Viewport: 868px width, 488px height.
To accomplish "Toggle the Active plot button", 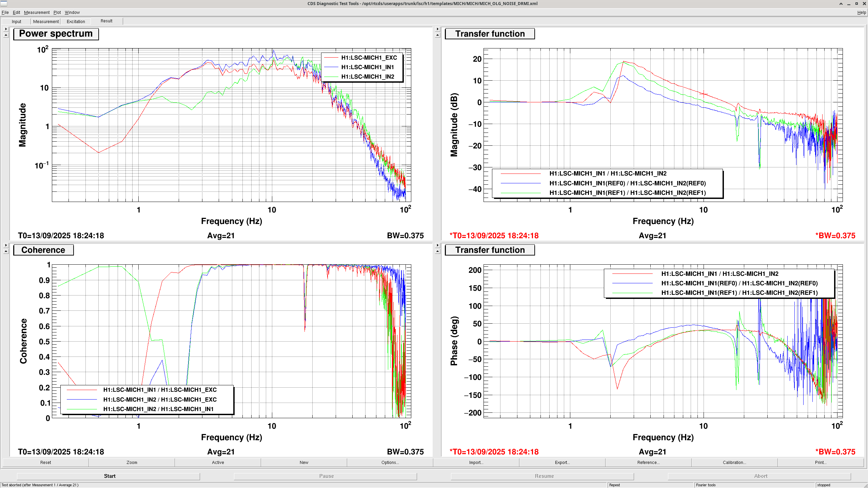I will (218, 462).
